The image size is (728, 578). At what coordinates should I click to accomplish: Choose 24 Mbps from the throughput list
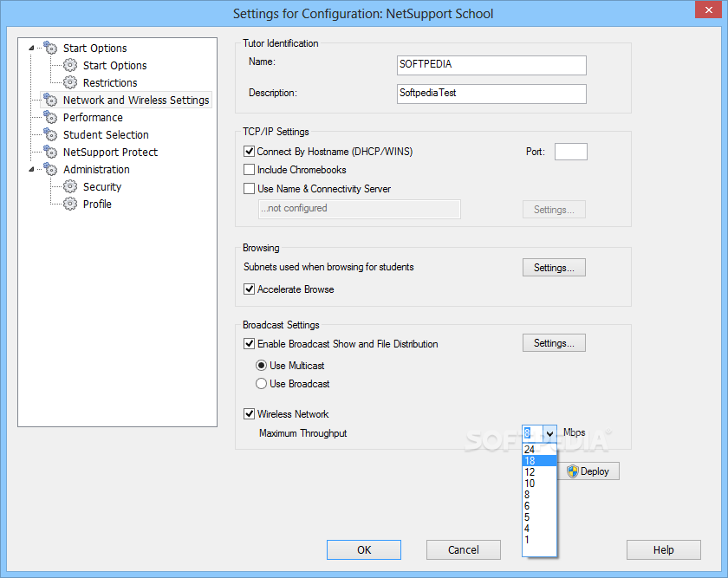(x=539, y=450)
